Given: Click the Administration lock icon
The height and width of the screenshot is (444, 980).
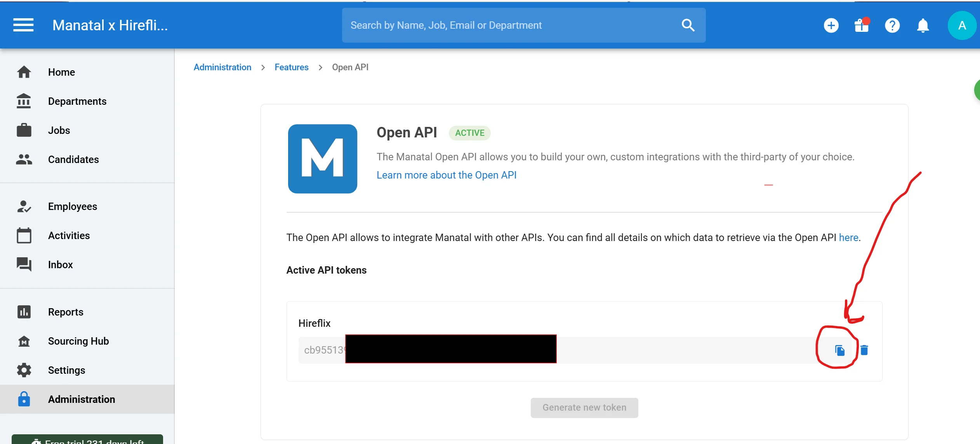Looking at the screenshot, I should [x=24, y=399].
